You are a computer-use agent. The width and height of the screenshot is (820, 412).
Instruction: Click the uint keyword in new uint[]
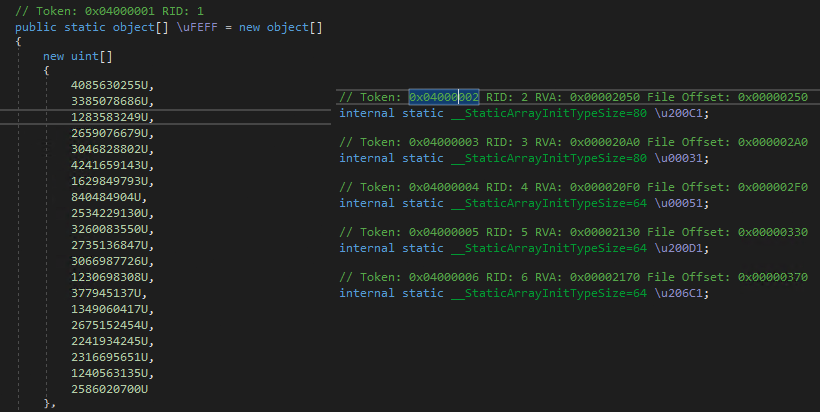(x=85, y=56)
